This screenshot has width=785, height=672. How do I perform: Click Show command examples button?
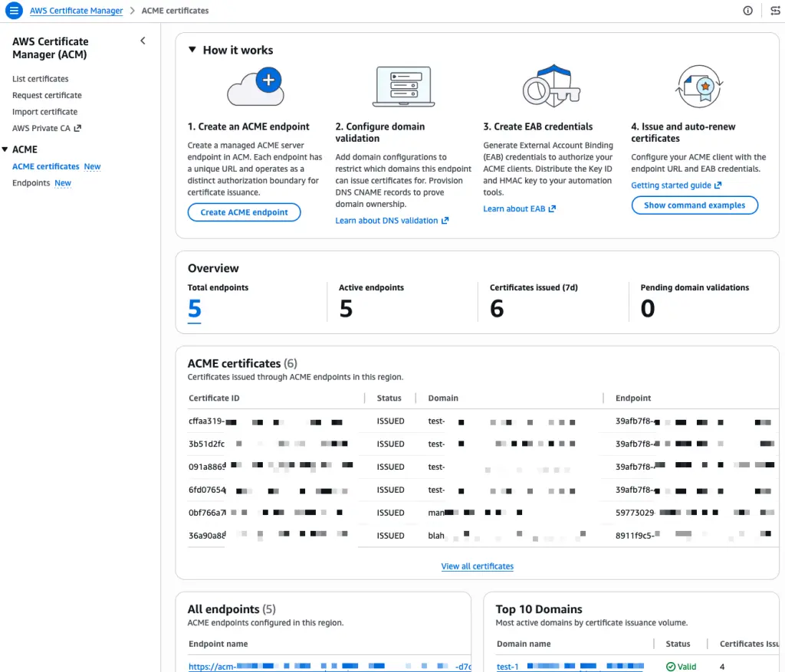point(695,205)
